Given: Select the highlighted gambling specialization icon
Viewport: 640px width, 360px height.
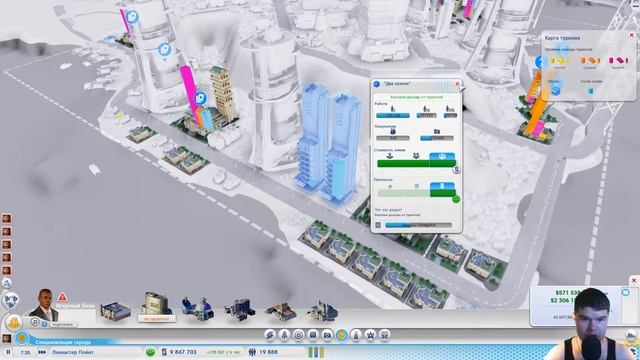Looking at the screenshot, I should (x=342, y=336).
